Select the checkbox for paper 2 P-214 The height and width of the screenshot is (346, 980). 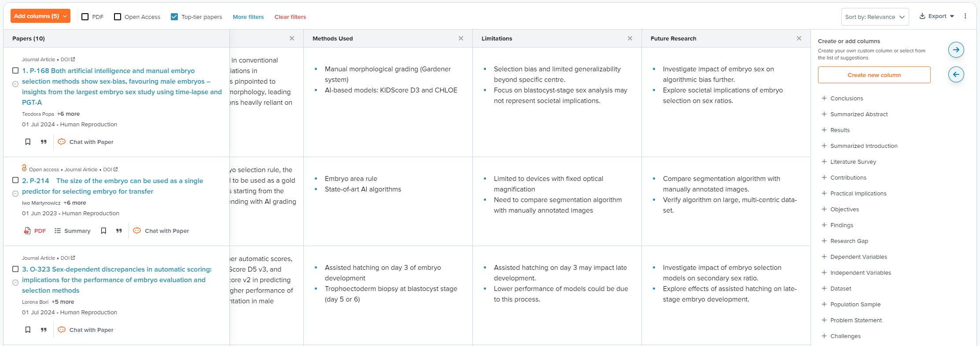15,180
